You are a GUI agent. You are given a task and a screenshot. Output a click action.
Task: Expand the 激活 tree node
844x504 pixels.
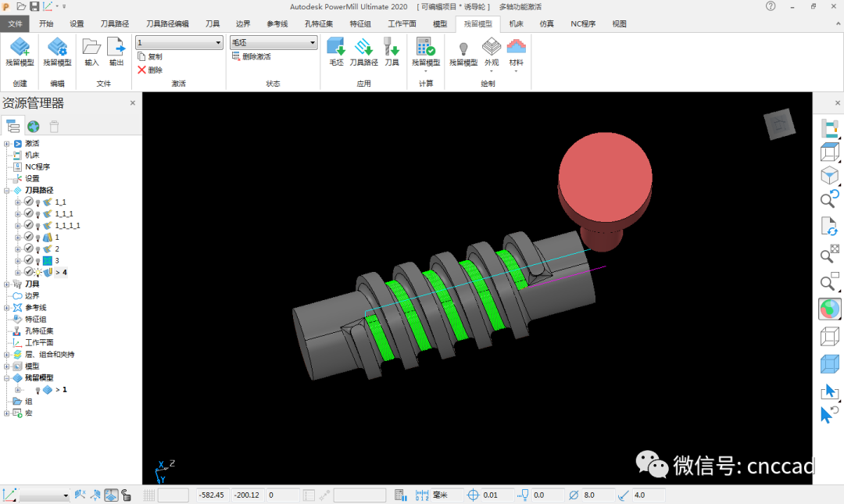click(6, 144)
